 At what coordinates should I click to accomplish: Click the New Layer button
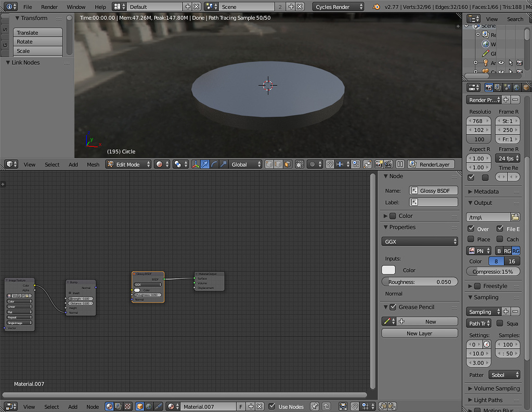click(420, 333)
